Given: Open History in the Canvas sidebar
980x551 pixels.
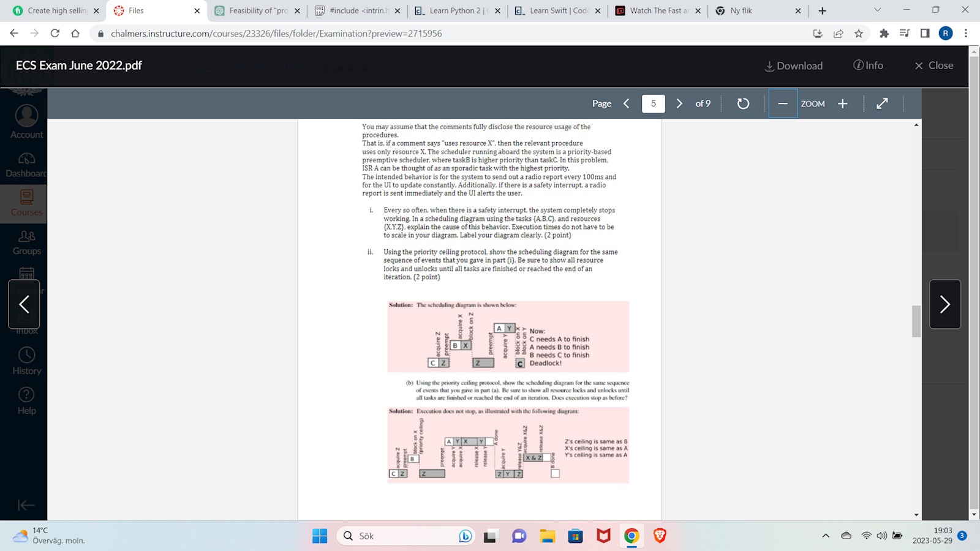Looking at the screenshot, I should tap(26, 361).
